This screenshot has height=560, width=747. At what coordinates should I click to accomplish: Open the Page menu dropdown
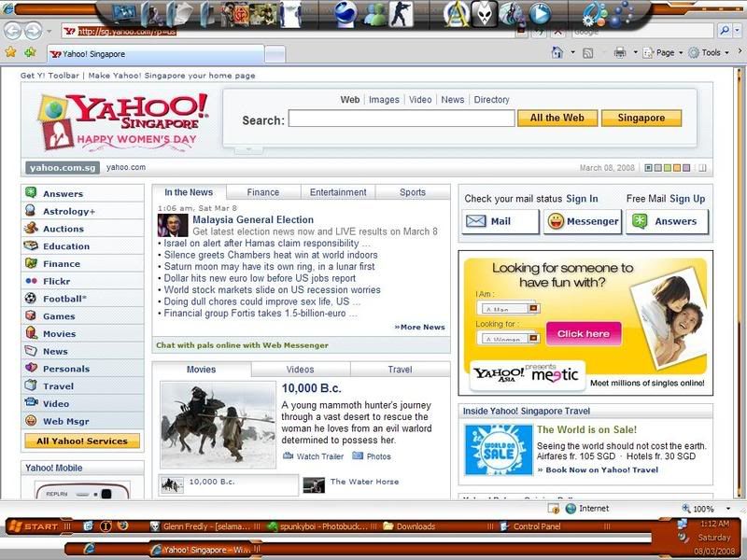(663, 53)
